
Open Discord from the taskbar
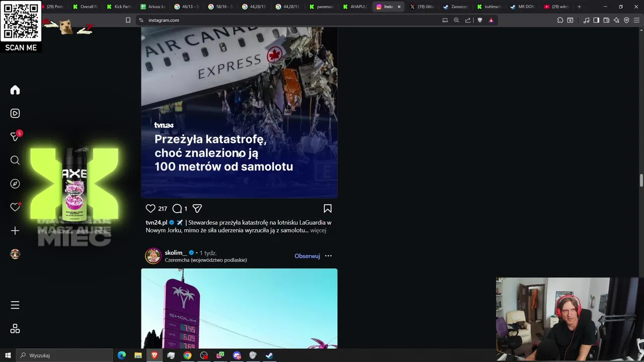click(237, 355)
